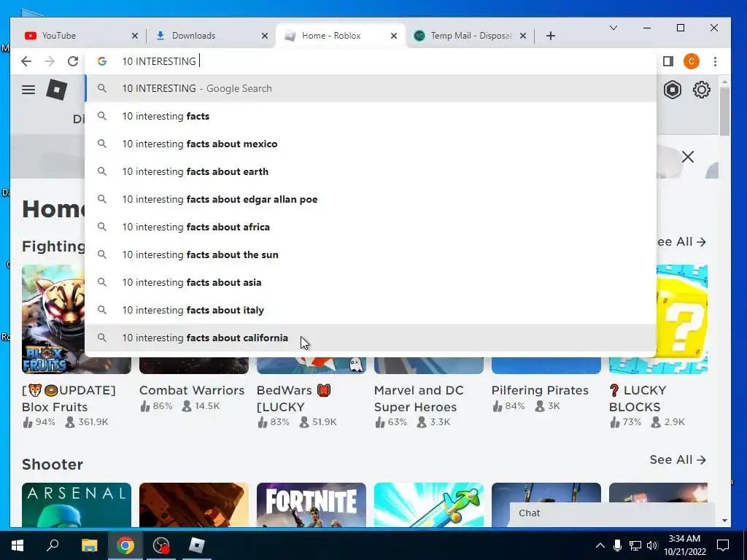747x560 pixels.
Task: Close the Downloads tab
Action: pos(265,36)
